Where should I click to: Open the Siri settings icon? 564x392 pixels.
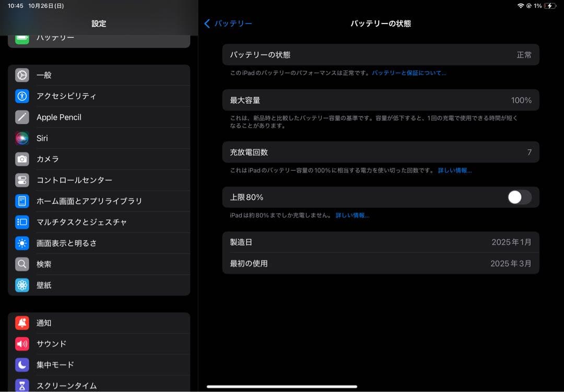coord(22,138)
